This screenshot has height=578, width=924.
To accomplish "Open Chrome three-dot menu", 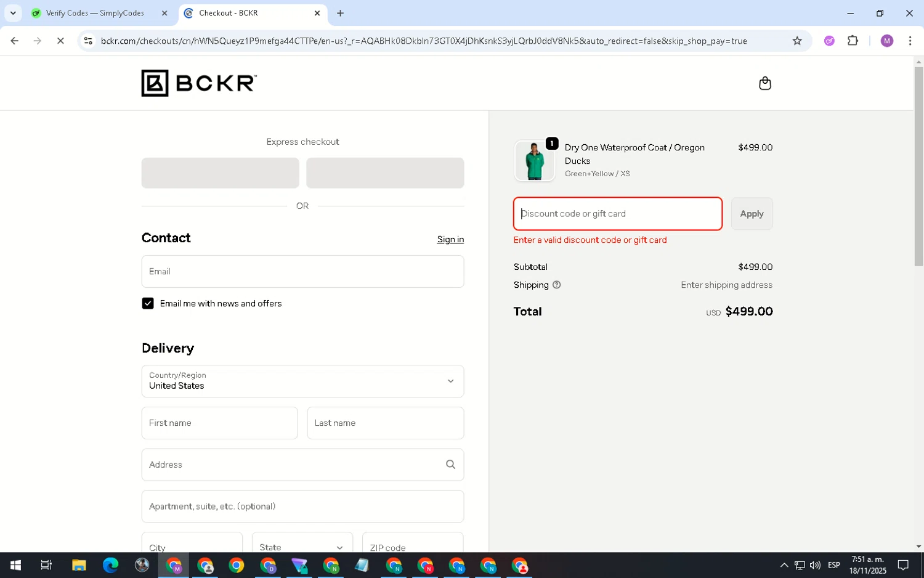I will [x=910, y=41].
